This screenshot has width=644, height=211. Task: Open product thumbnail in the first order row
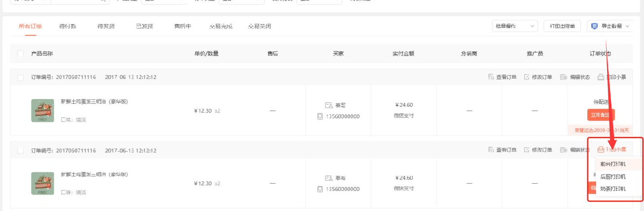coord(43,111)
